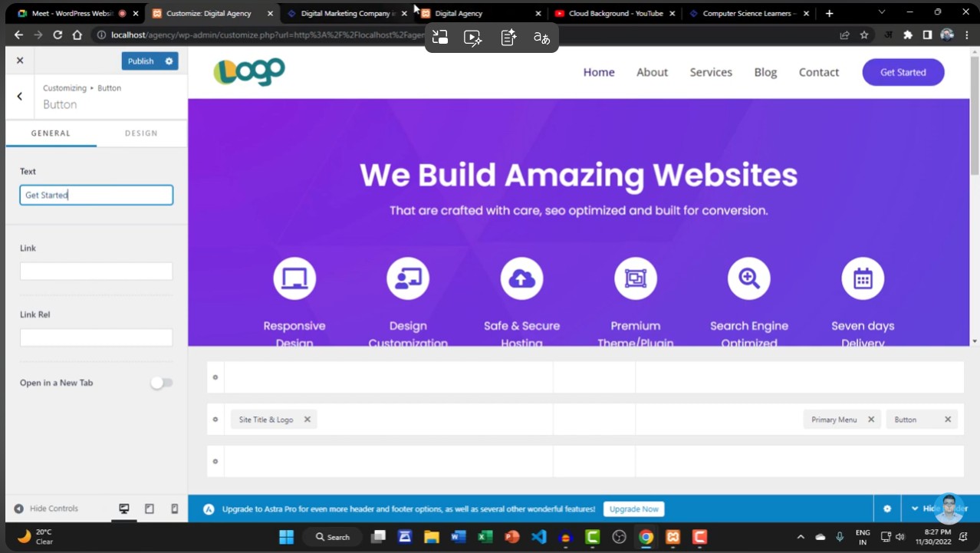Close the WordPress Customizer panel
The height and width of the screenshot is (553, 980).
click(x=20, y=61)
